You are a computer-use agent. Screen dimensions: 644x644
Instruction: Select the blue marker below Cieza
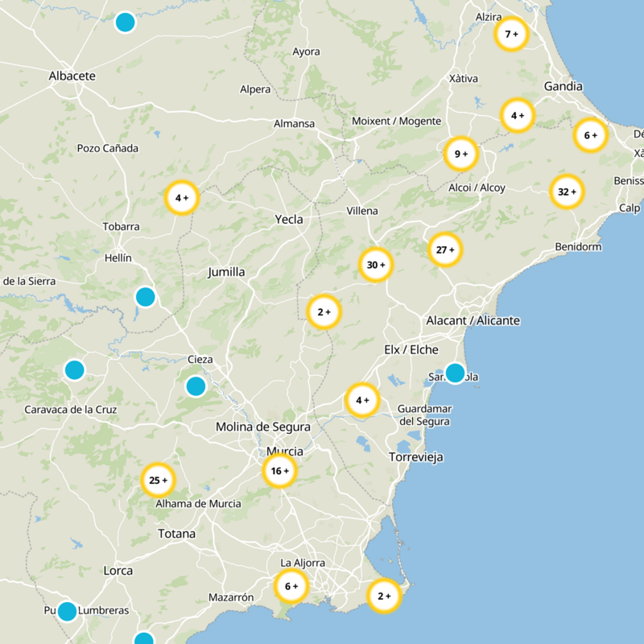tap(196, 386)
